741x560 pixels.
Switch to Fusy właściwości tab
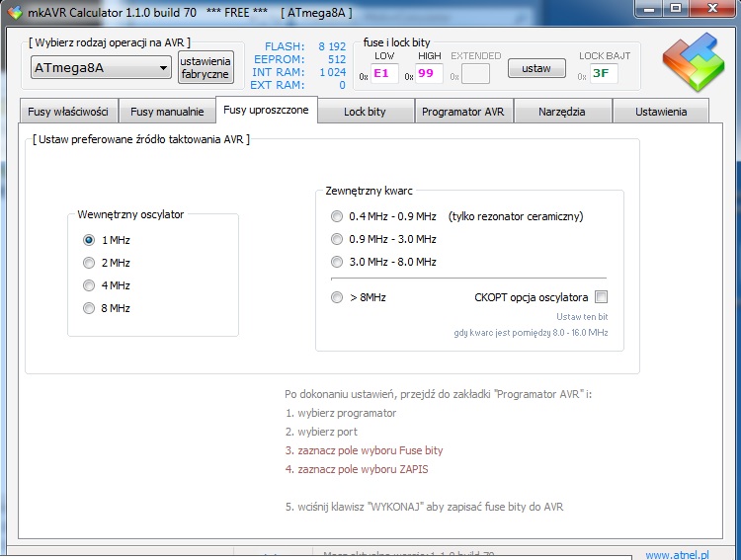tap(68, 112)
